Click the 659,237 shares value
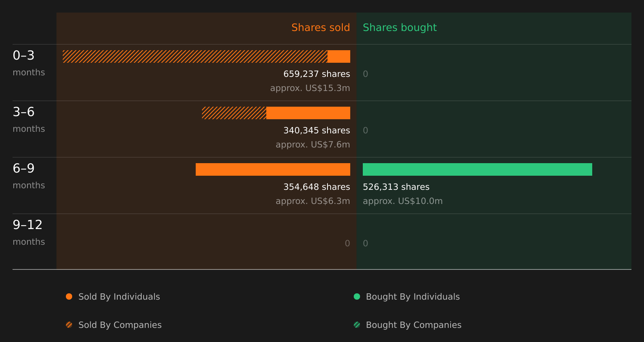644x342 pixels. (317, 74)
